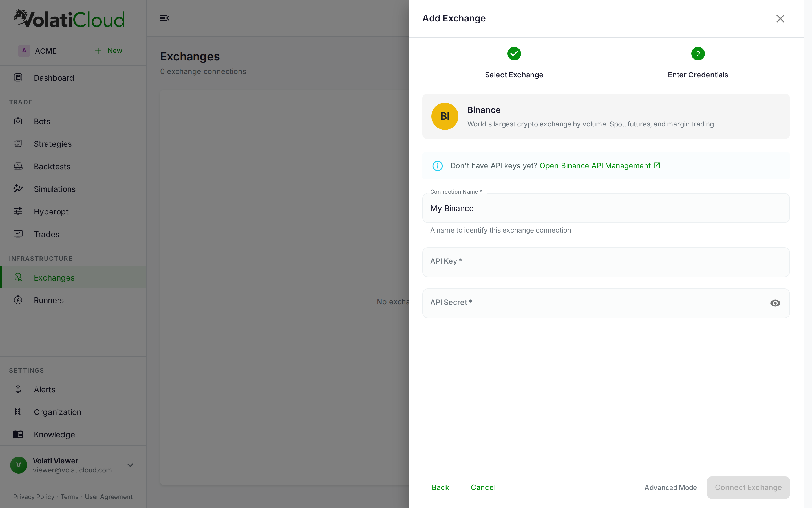Click the Strategies icon

pos(18,144)
